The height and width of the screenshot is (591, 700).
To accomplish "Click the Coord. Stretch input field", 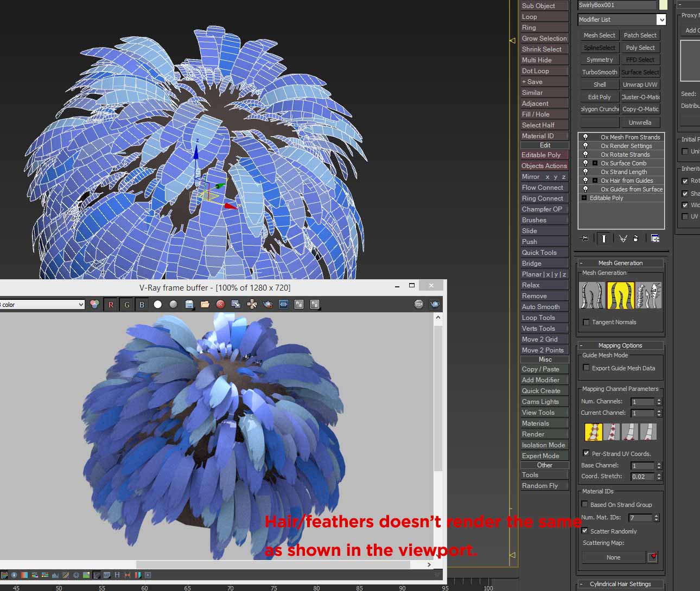I will click(642, 477).
